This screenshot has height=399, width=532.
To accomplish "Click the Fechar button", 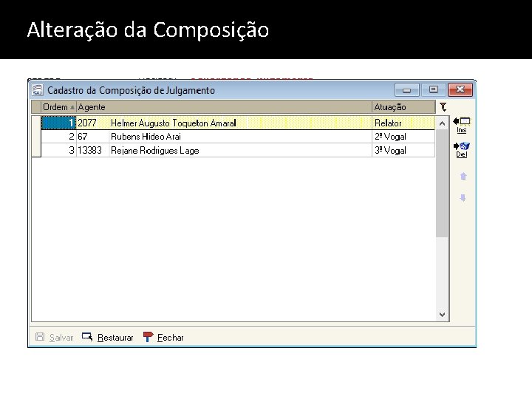I will (163, 337).
